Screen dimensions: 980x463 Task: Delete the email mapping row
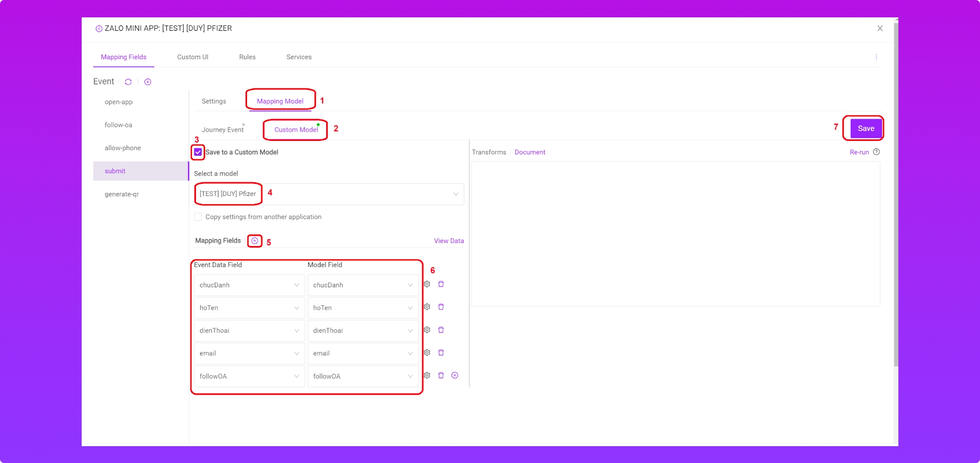click(441, 353)
